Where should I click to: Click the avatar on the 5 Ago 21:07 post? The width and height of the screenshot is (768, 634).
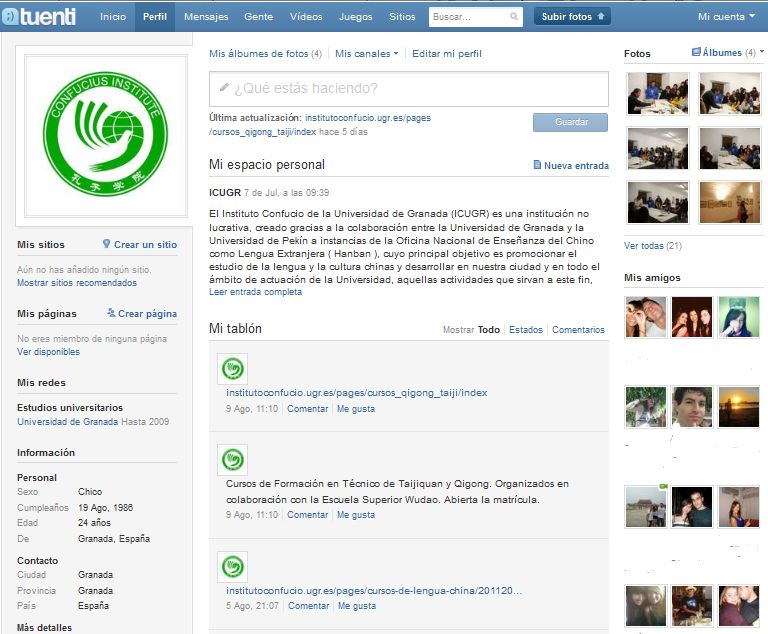(233, 567)
